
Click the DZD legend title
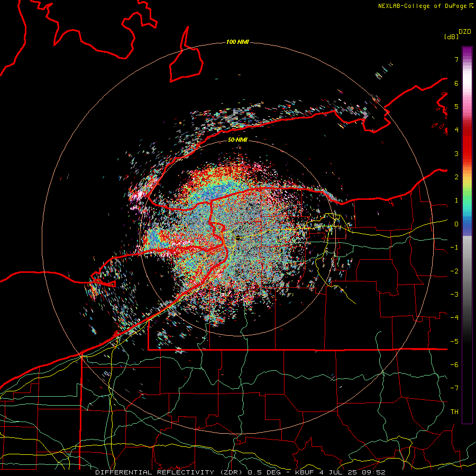465,32
